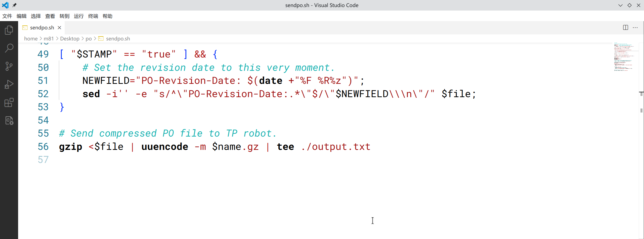Open the editor More Actions ellipsis
Screen dimensions: 644x239
[635, 28]
